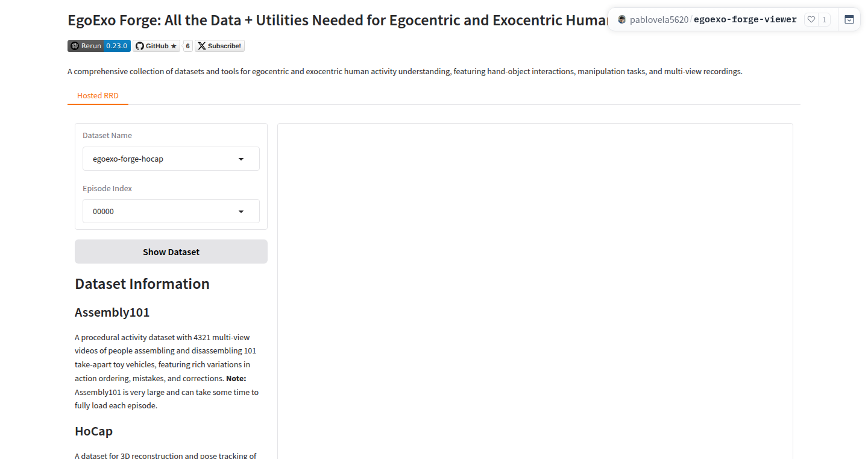Collapse the Hugging Face space header bar
This screenshot has width=868, height=459.
click(x=849, y=19)
